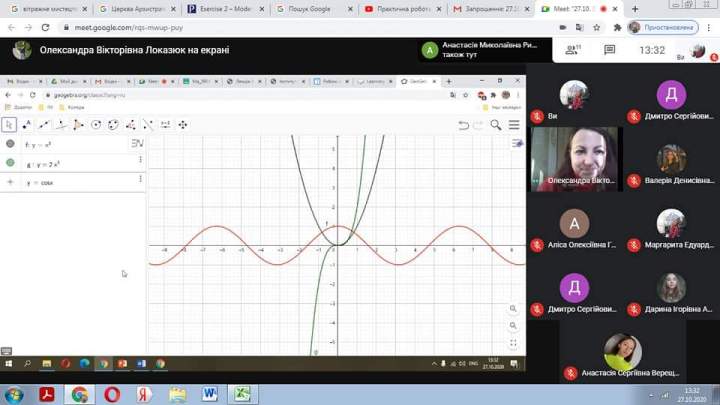Screen dimensions: 720x405
Task: Open Windows Start orb
Action: pos(14,394)
